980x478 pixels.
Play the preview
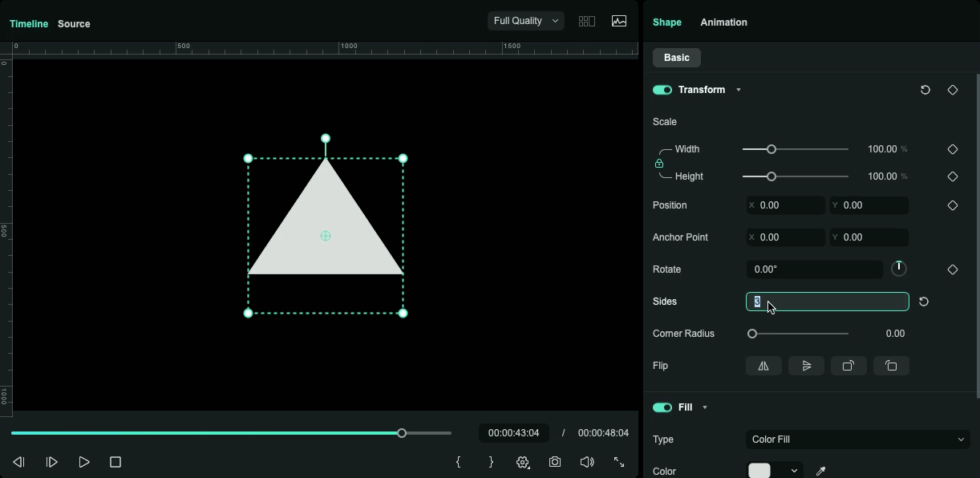tap(84, 462)
